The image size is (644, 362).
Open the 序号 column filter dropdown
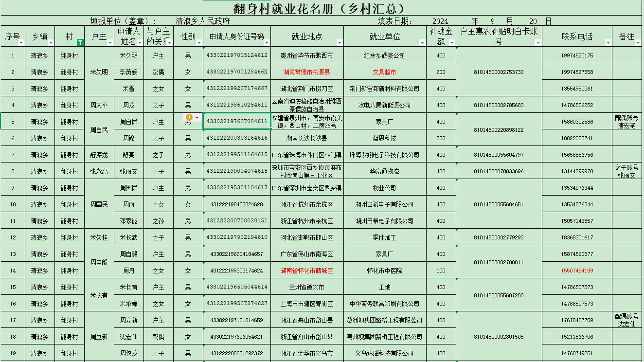point(21,43)
